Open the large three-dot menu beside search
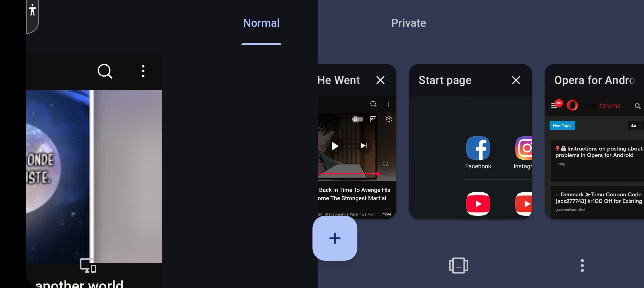Viewport: 644px width, 288px height. point(143,71)
